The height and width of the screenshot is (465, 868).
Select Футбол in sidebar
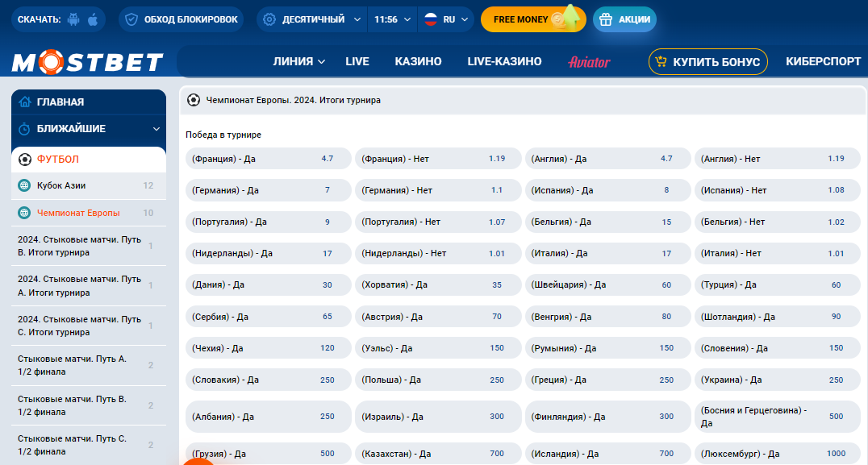click(89, 160)
